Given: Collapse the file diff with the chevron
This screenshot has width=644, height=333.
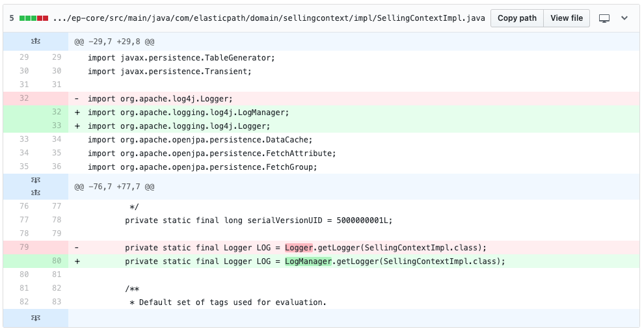Looking at the screenshot, I should [624, 18].
